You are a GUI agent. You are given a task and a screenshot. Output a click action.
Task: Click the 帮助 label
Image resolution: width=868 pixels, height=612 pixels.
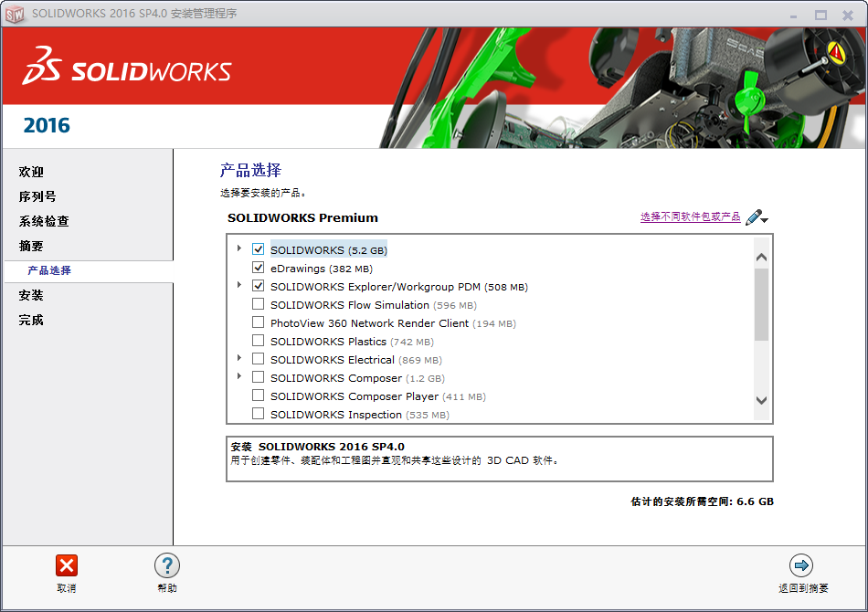pos(167,588)
